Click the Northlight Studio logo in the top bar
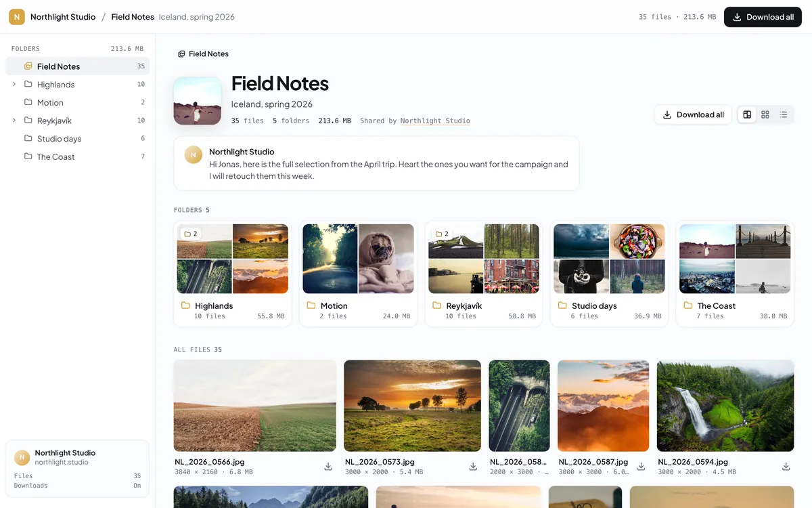The width and height of the screenshot is (812, 508). click(x=17, y=17)
